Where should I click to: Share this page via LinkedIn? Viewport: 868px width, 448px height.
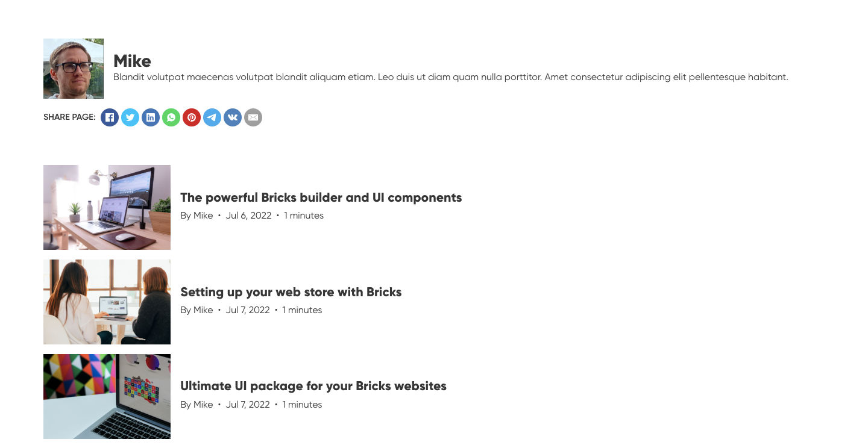[151, 117]
